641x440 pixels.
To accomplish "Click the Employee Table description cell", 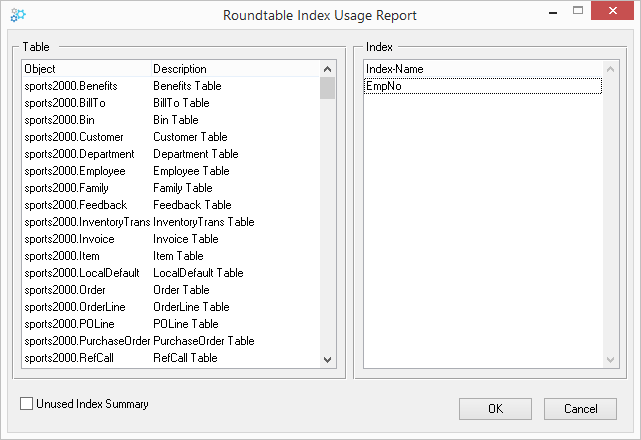I will click(x=191, y=171).
